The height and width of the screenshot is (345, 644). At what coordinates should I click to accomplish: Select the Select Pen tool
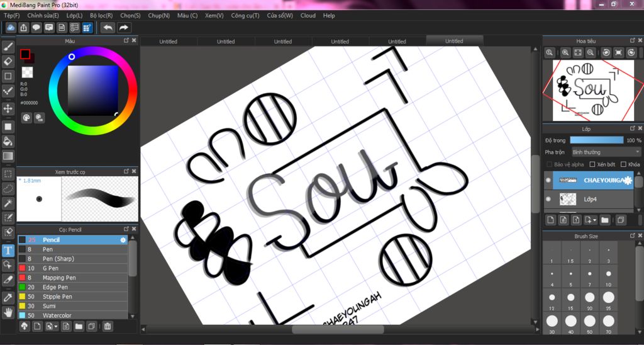pyautogui.click(x=8, y=218)
